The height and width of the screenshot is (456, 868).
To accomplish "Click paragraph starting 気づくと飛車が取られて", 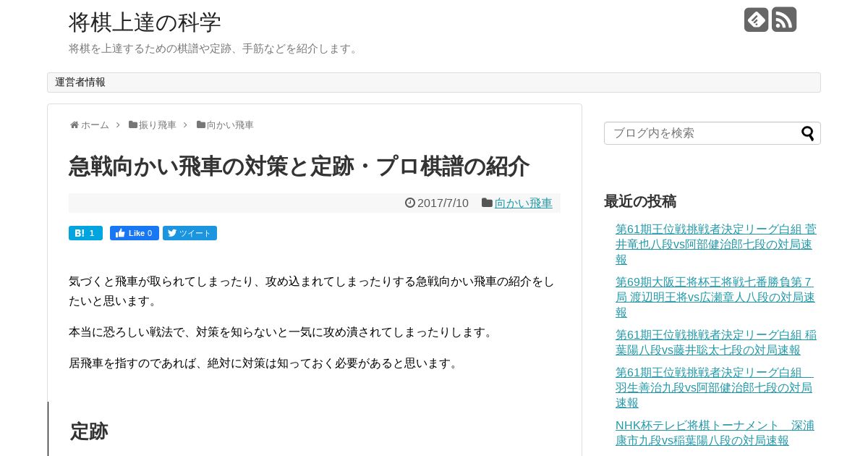I will coord(312,291).
